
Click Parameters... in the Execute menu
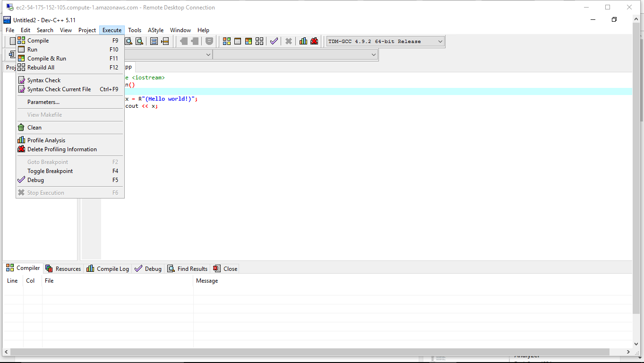click(x=43, y=102)
